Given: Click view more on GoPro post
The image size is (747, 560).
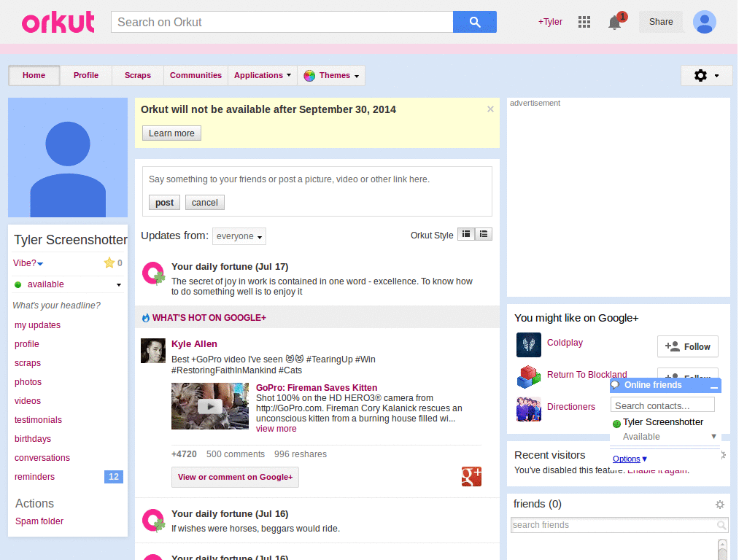Looking at the screenshot, I should point(276,429).
